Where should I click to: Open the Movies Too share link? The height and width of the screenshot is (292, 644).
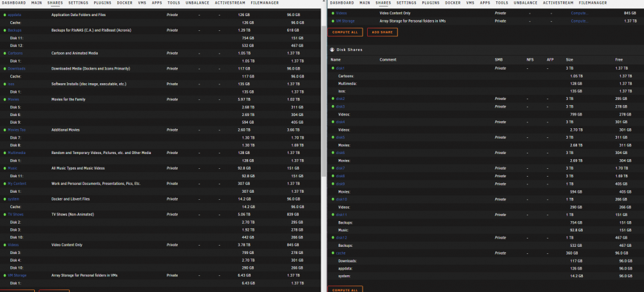coord(17,130)
